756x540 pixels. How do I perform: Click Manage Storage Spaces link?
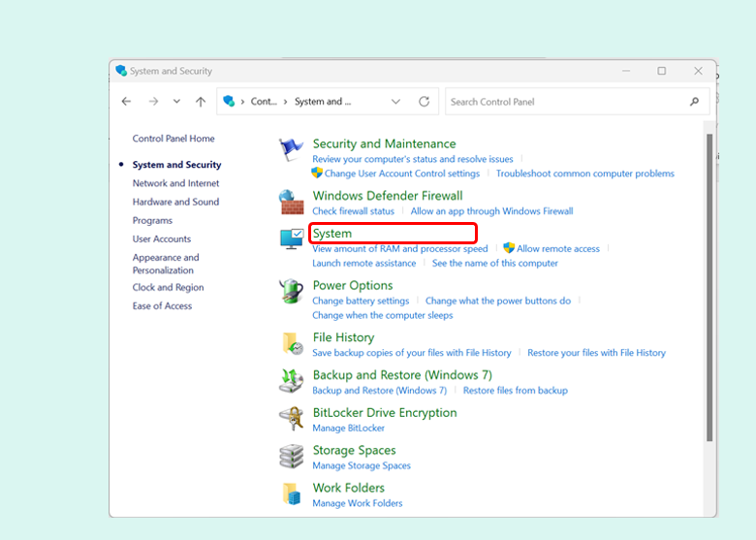click(x=362, y=465)
